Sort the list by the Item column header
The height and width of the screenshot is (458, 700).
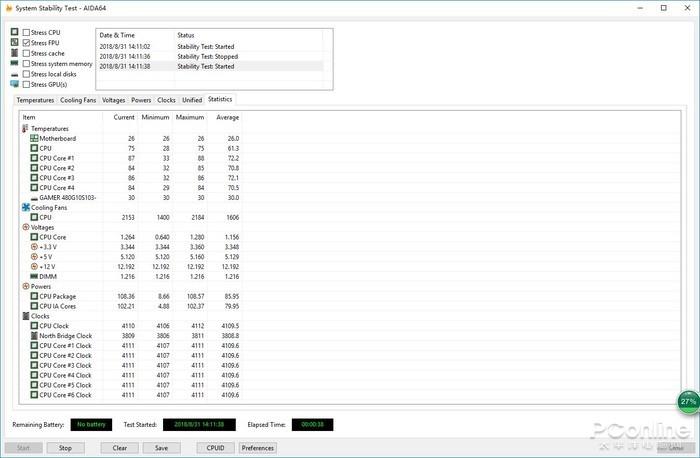(x=60, y=117)
